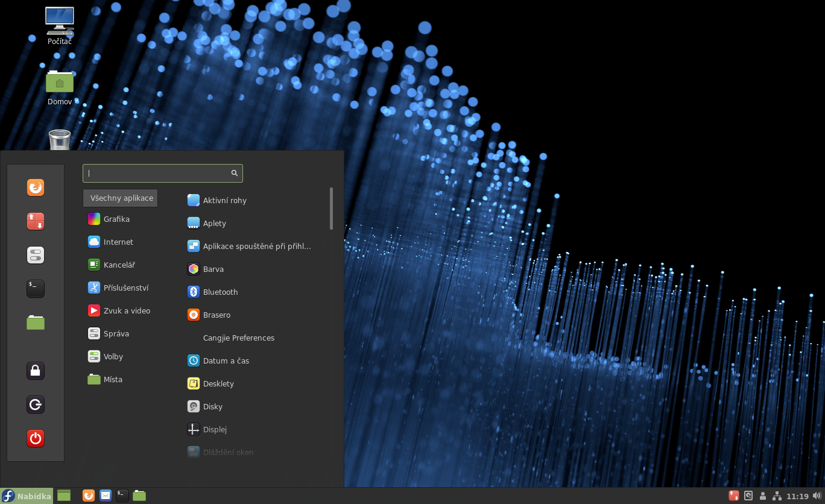Click the log out icon

(x=36, y=405)
